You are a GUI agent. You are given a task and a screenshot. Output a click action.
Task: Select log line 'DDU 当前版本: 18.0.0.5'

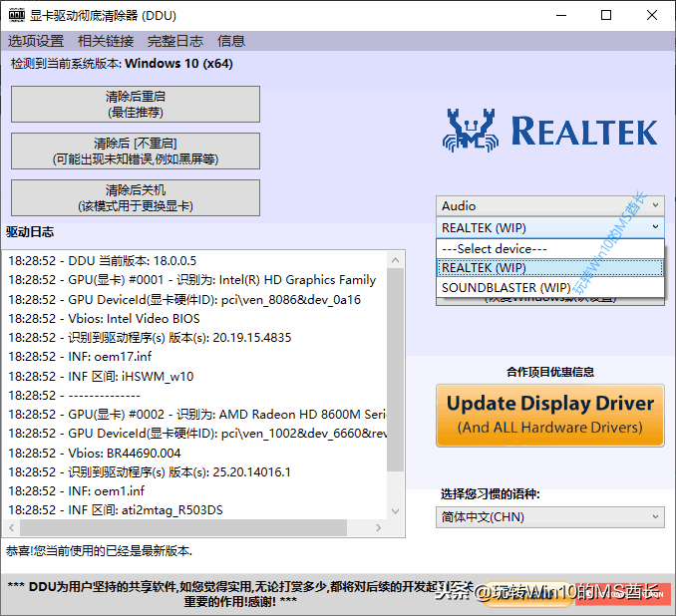tap(102, 261)
